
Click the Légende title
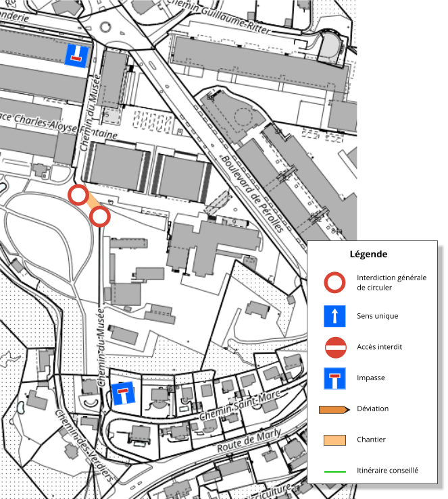(x=368, y=255)
